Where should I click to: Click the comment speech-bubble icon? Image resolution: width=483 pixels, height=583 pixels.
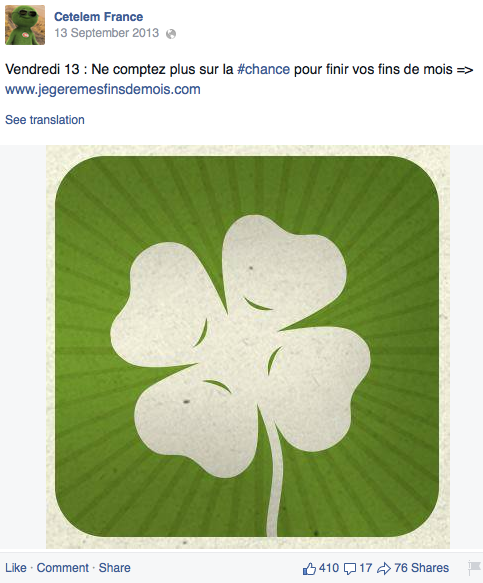[x=350, y=568]
